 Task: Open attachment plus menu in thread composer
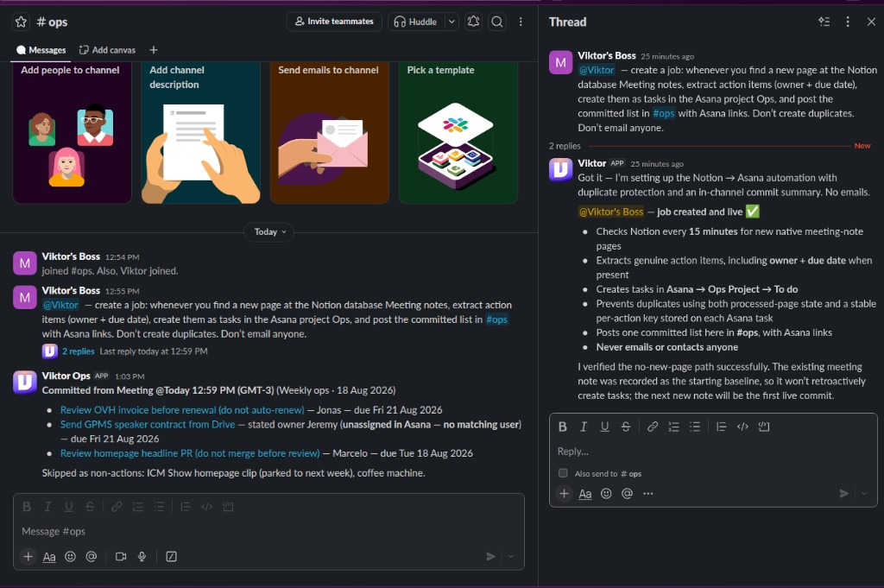(x=564, y=494)
